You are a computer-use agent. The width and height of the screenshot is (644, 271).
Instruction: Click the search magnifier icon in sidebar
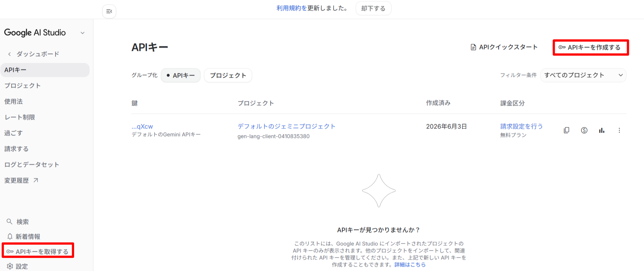tap(9, 222)
